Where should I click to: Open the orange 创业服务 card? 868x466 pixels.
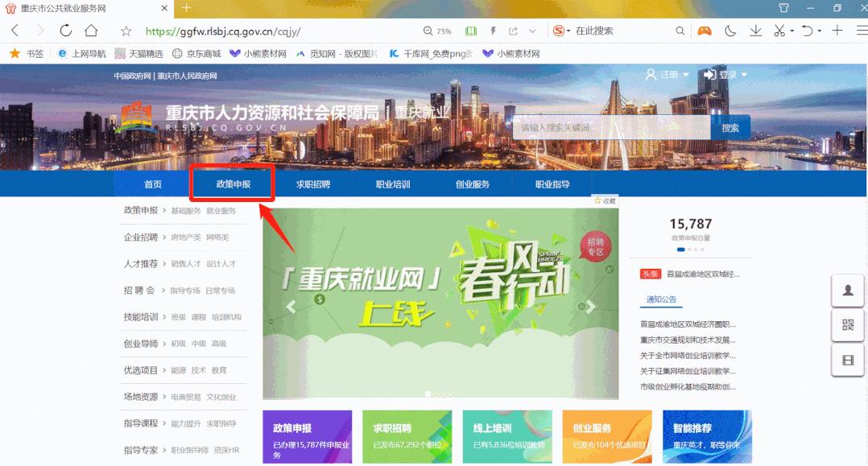click(x=607, y=437)
